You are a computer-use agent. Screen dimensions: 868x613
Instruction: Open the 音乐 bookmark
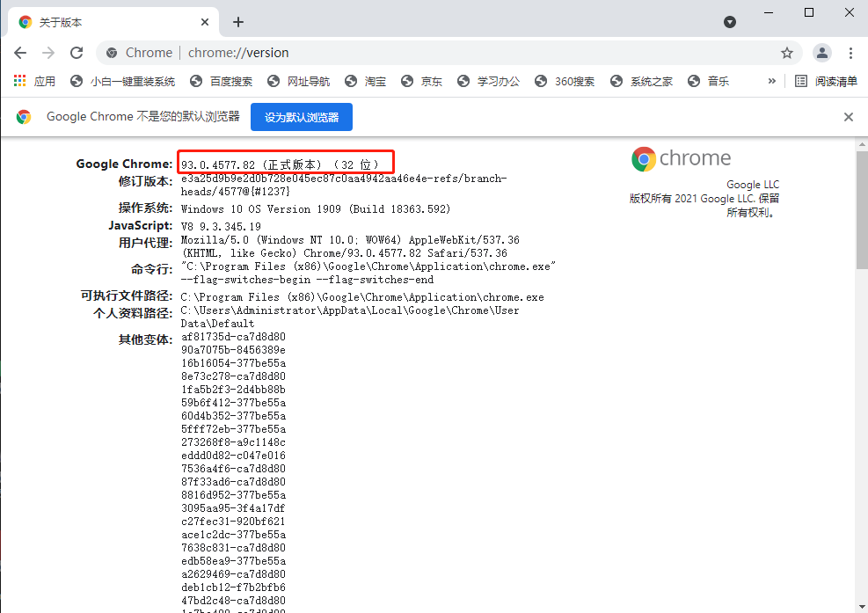pos(709,82)
